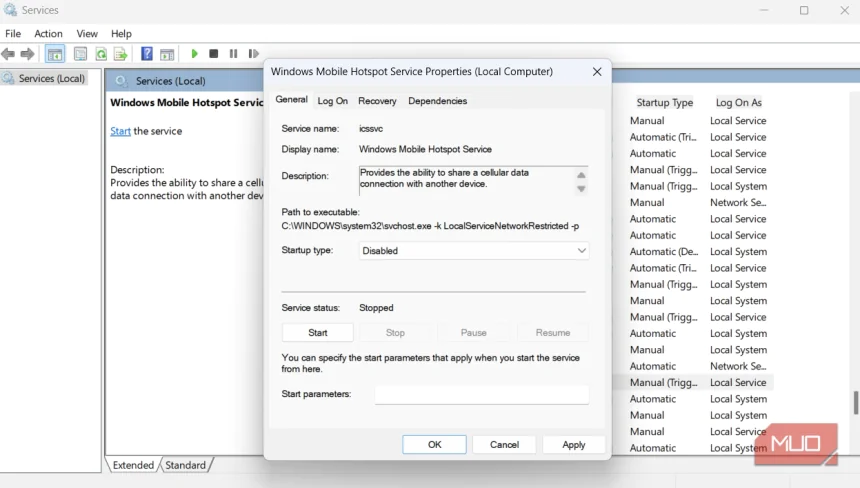Click the Forward arrow in the toolbar
The height and width of the screenshot is (488, 860).
point(28,54)
